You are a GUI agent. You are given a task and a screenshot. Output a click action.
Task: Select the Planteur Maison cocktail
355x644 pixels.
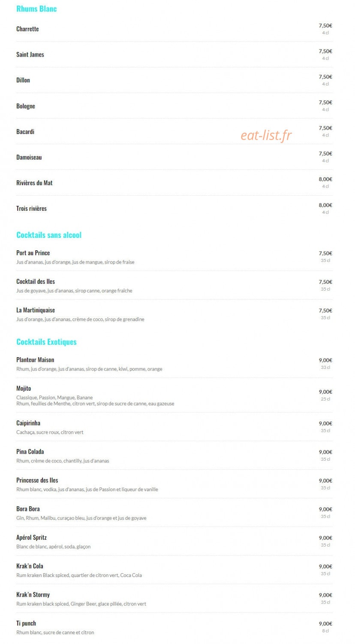35,360
